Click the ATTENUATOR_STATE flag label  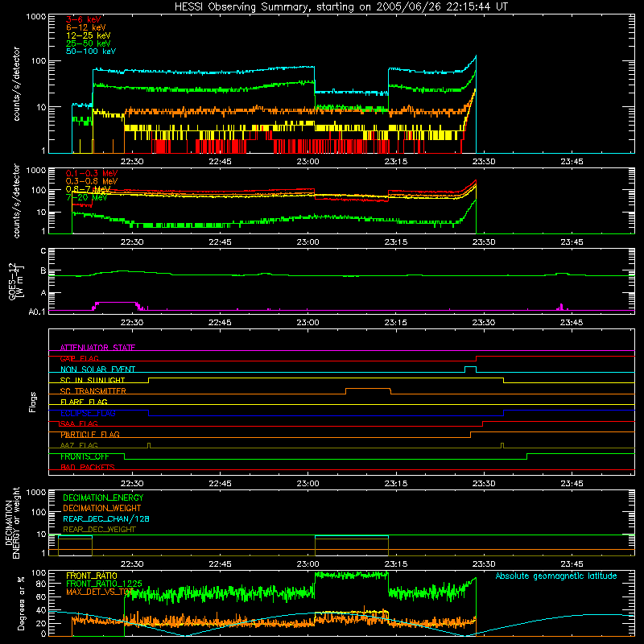[x=97, y=348]
